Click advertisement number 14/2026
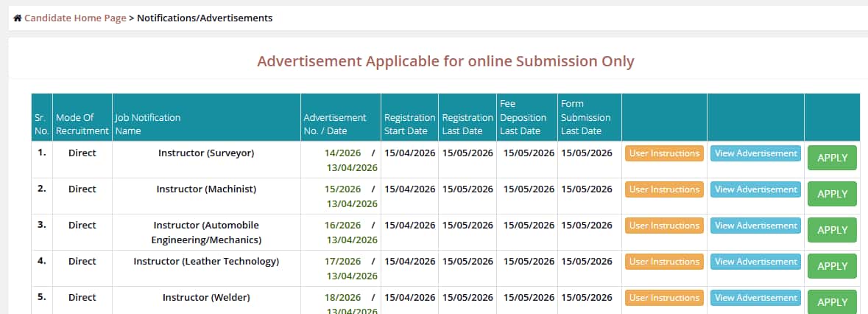Viewport: 868px width, 314px height. pyautogui.click(x=342, y=153)
